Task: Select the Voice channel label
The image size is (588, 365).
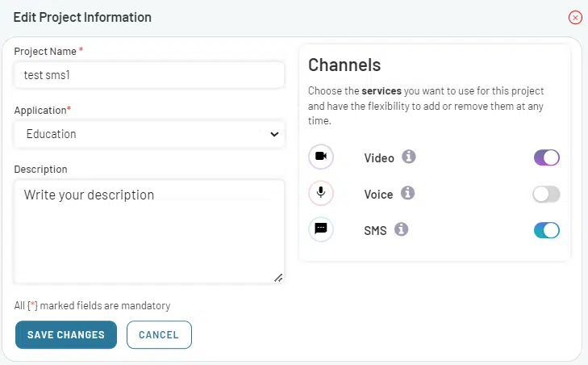Action: coord(379,195)
